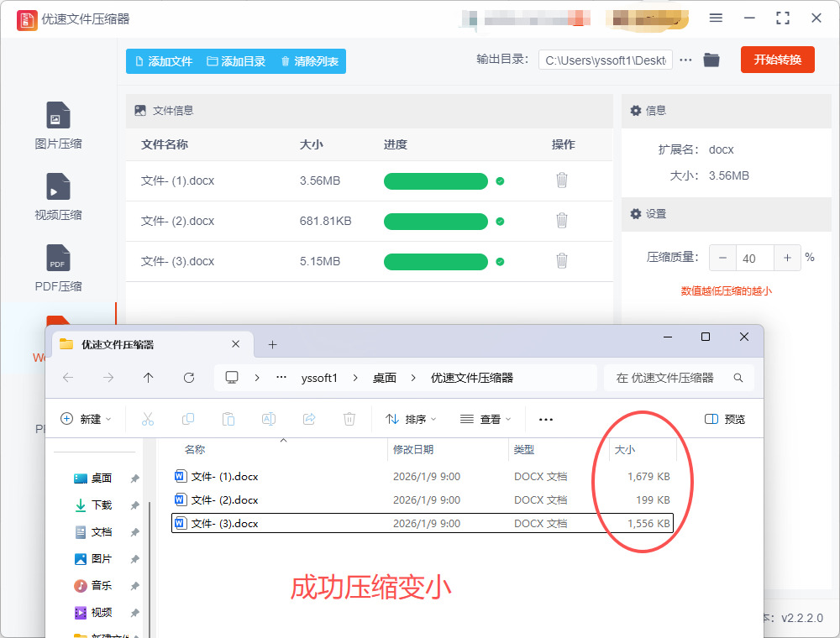840x638 pixels.
Task: Open the hamburger menu in title bar
Action: click(716, 18)
